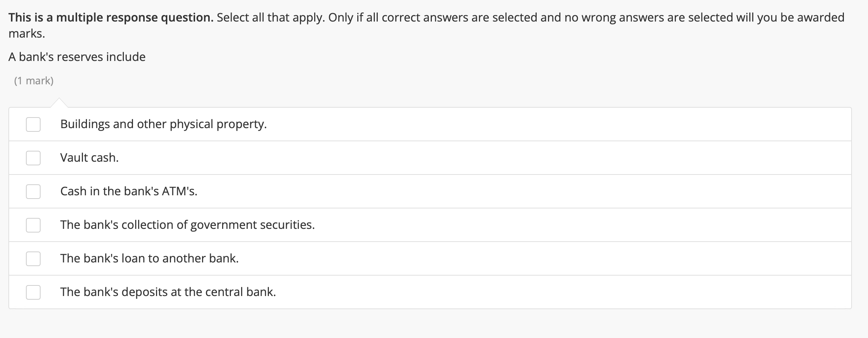Image resolution: width=868 pixels, height=338 pixels.
Task: Enable the Cash in the bank's ATM's checkbox
Action: click(x=33, y=192)
